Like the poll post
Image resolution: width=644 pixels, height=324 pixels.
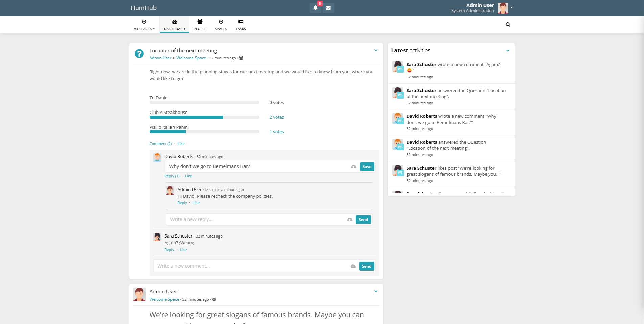[x=181, y=144]
